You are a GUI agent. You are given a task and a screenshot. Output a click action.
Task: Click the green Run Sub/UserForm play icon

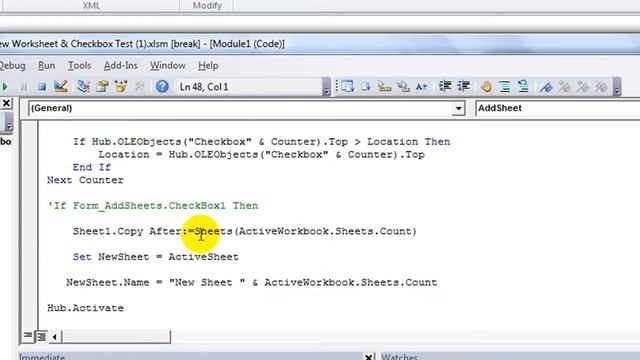[x=5, y=87]
